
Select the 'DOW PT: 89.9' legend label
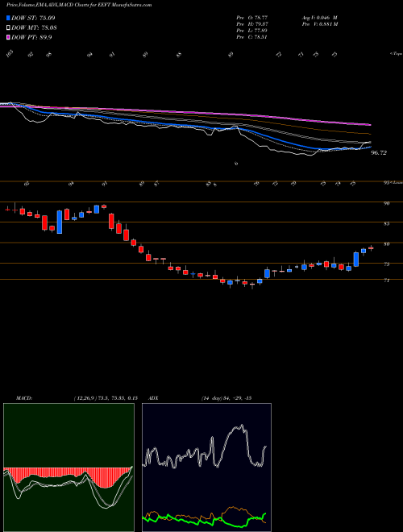(31, 37)
